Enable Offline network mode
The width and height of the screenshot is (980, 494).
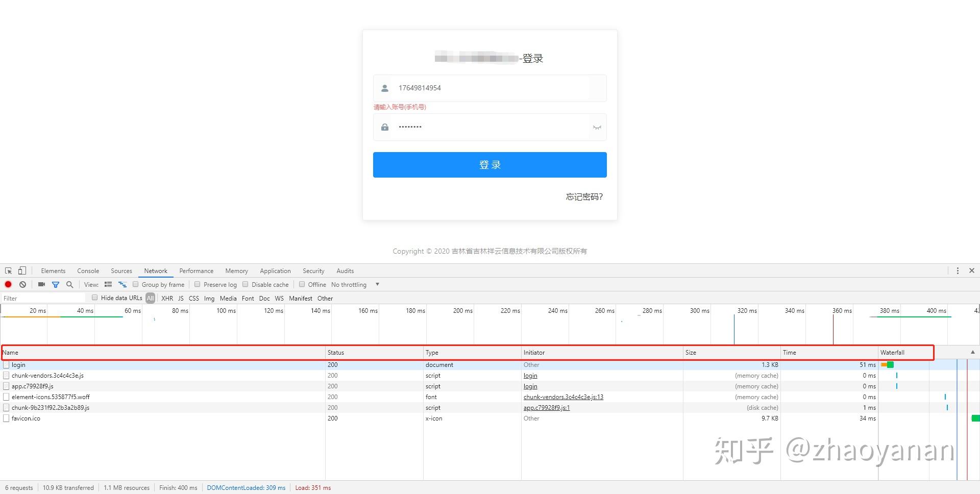point(302,284)
